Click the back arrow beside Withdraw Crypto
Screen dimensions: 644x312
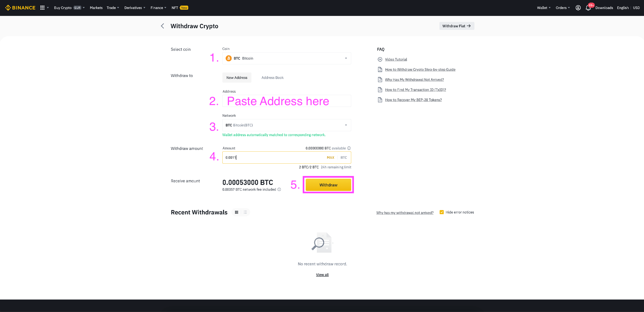162,26
